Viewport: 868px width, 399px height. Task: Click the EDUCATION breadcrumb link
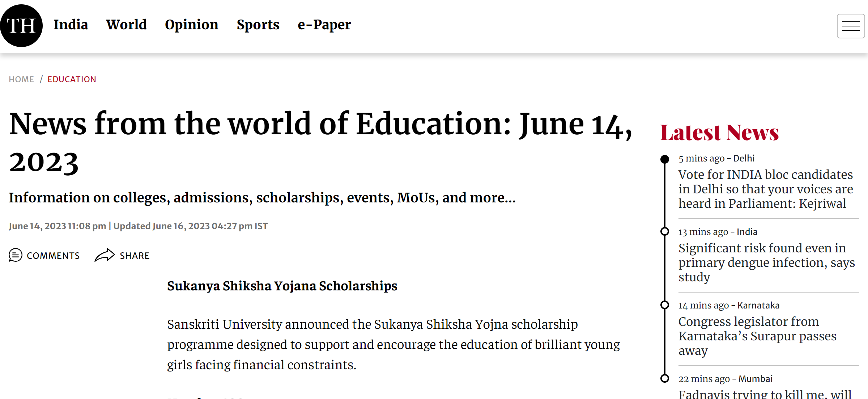[72, 79]
